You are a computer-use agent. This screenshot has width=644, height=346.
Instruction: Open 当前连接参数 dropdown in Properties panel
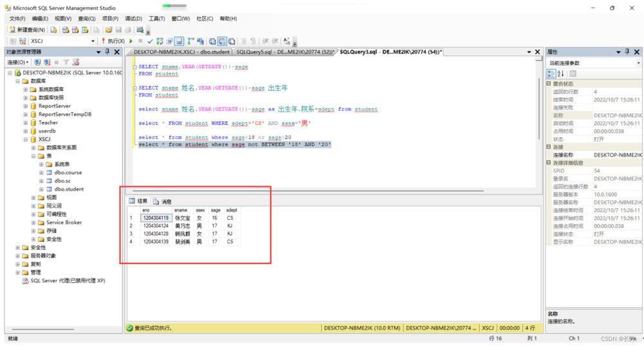pyautogui.click(x=638, y=62)
